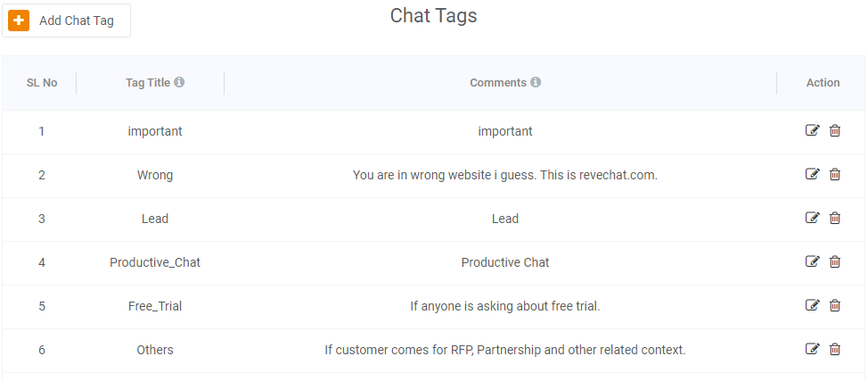The width and height of the screenshot is (868, 381).
Task: Delete the Wrong tag
Action: [835, 175]
